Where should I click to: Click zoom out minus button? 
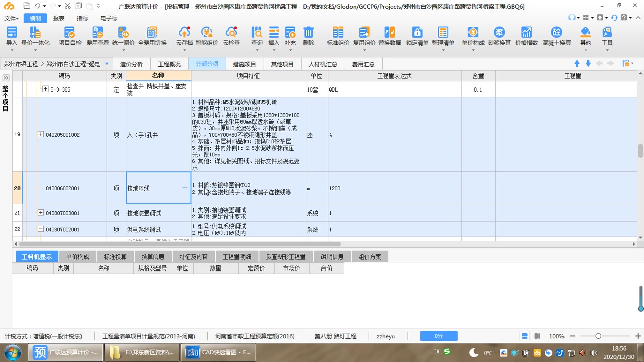click(572, 336)
